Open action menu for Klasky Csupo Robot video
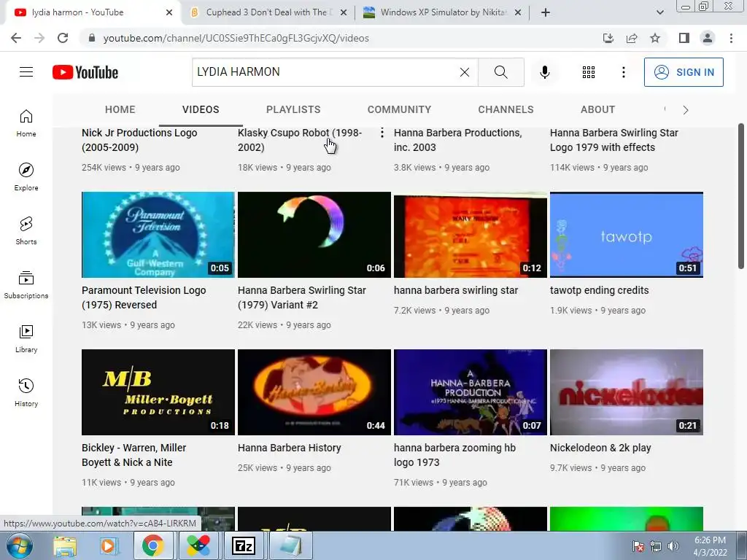 click(x=382, y=133)
